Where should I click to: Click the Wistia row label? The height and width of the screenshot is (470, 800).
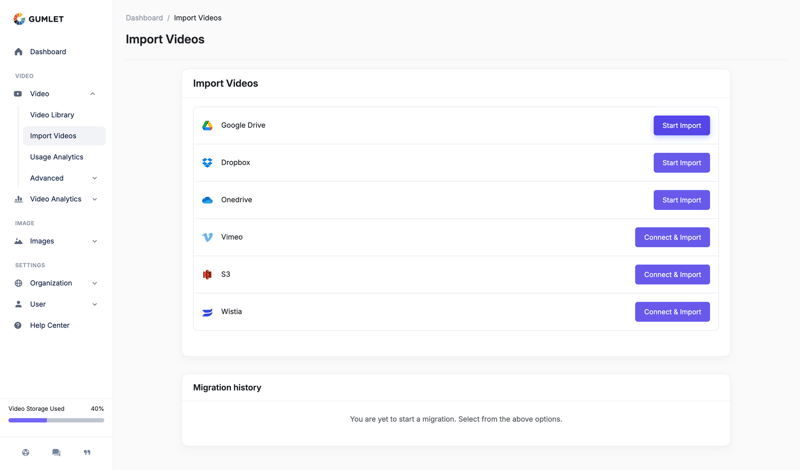[232, 311]
